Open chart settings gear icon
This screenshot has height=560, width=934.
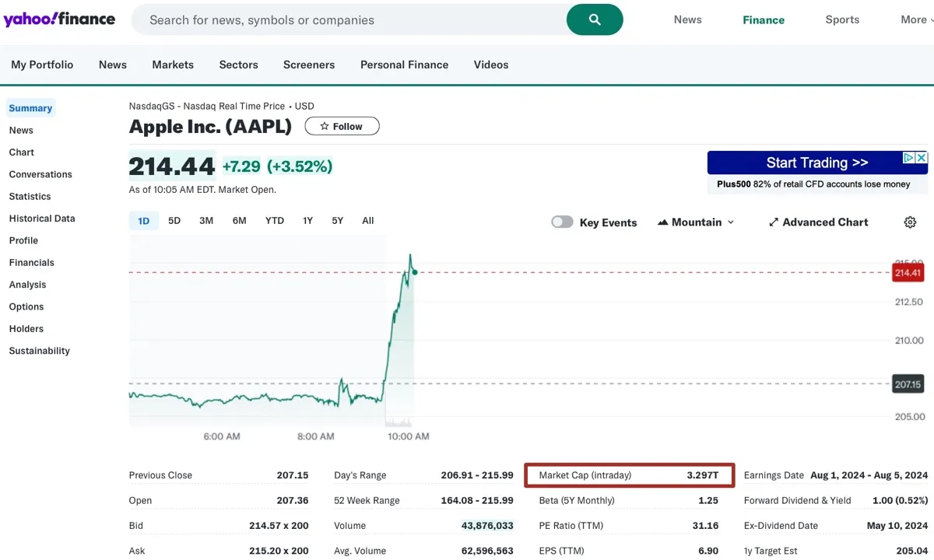coord(910,222)
